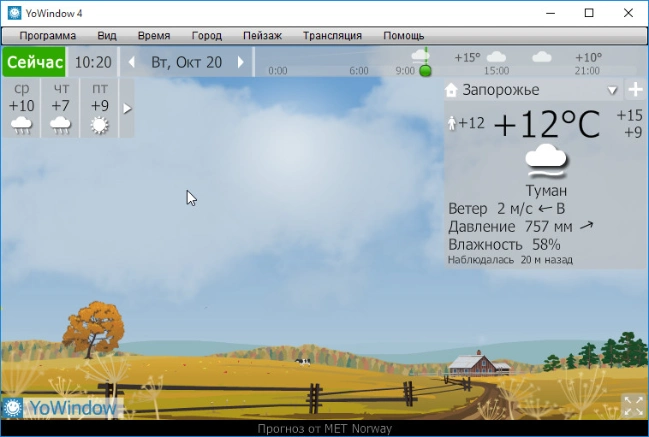
Task: Open the Программа menu
Action: (48, 36)
